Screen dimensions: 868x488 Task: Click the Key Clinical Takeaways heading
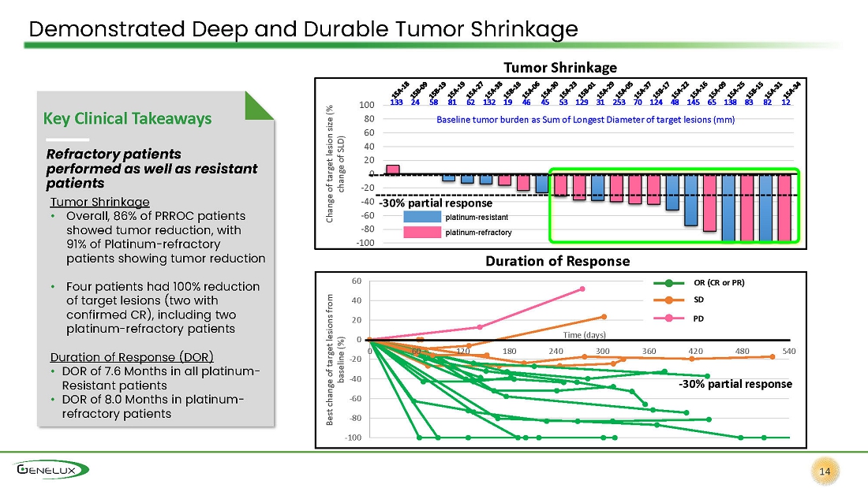[x=127, y=118]
